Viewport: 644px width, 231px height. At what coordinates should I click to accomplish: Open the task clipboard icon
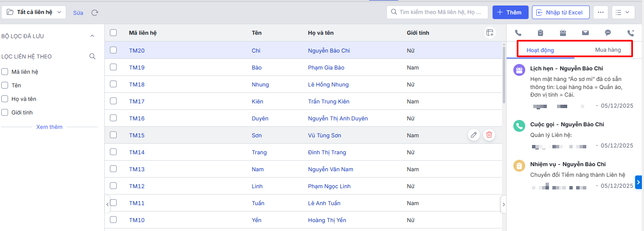pos(540,33)
